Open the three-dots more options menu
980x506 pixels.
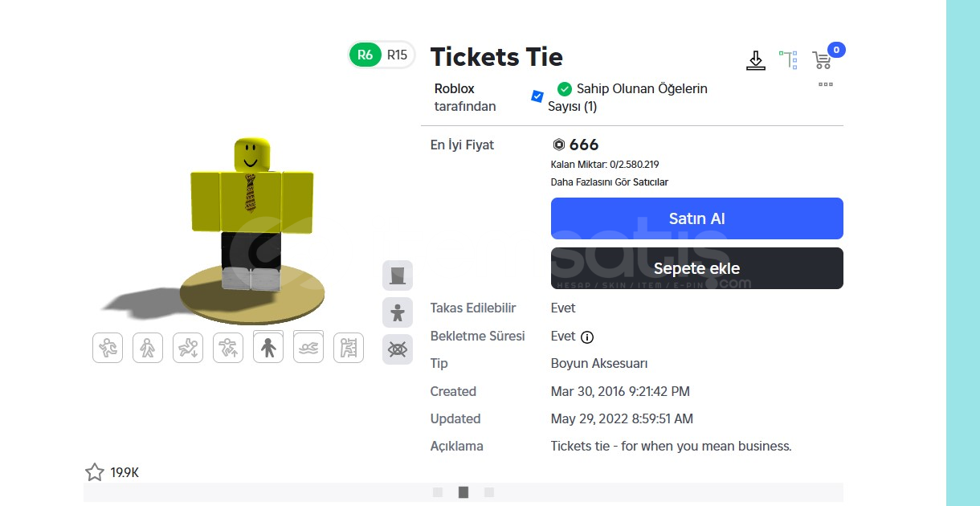[826, 84]
